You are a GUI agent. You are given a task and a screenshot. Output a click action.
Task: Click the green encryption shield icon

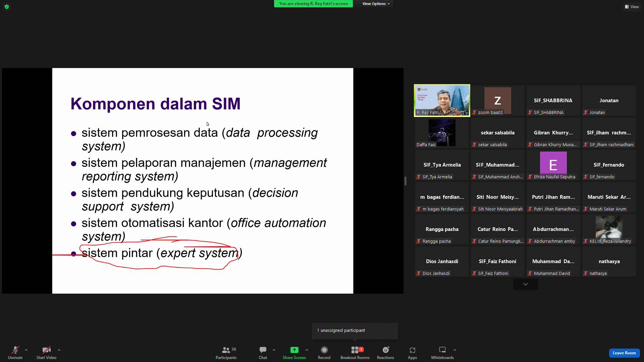[7, 7]
